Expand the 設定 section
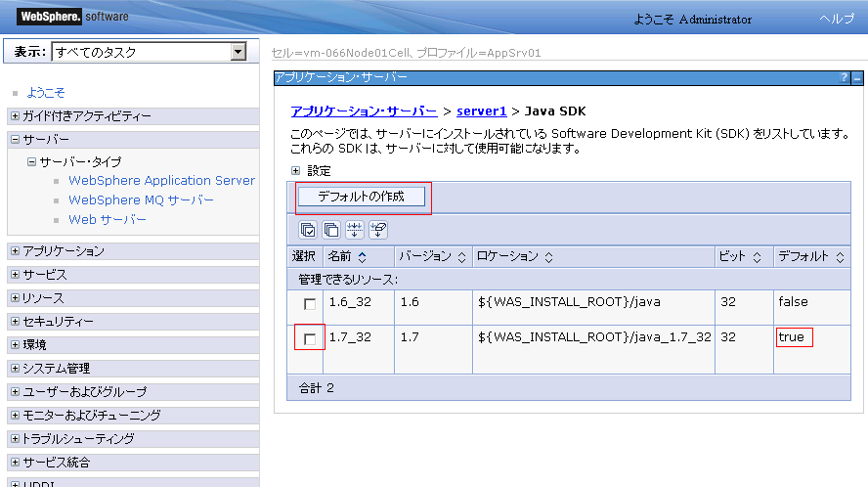Viewport: 868px width, 487px height. tap(295, 170)
